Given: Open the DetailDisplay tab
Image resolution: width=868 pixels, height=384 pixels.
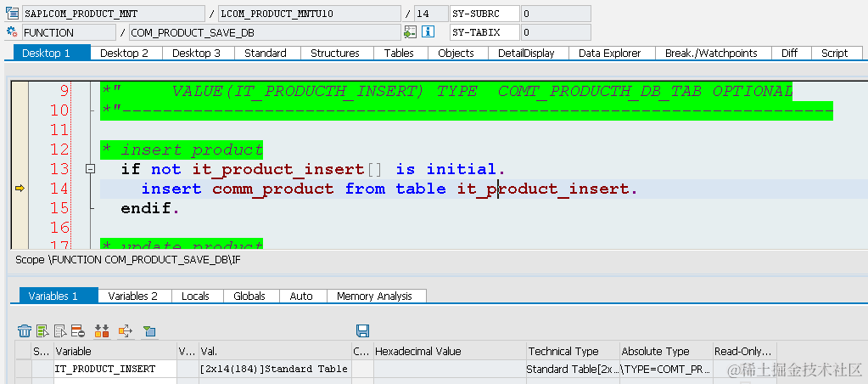Looking at the screenshot, I should point(526,54).
